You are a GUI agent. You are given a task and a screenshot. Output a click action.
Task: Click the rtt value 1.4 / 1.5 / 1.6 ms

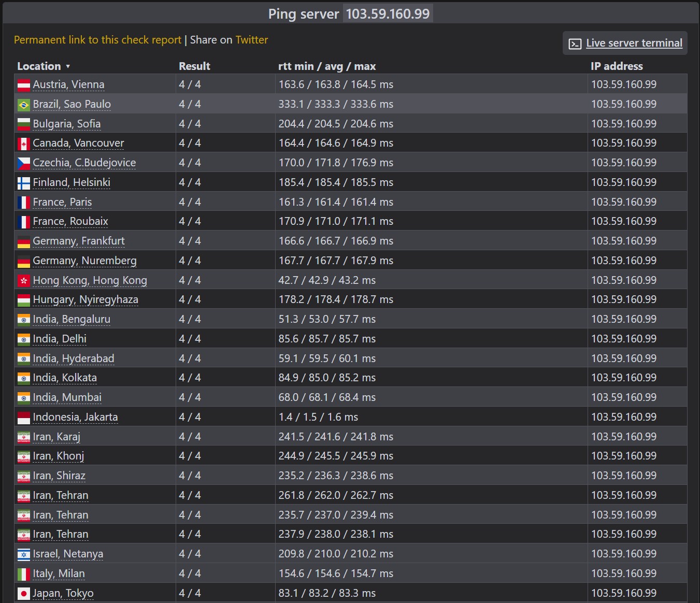(318, 417)
